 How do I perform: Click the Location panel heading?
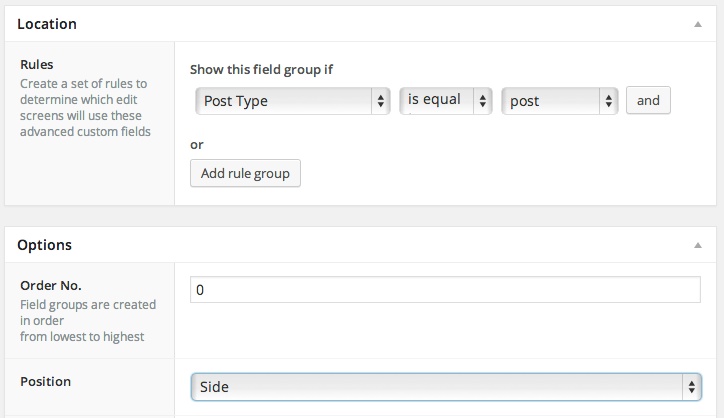(47, 24)
